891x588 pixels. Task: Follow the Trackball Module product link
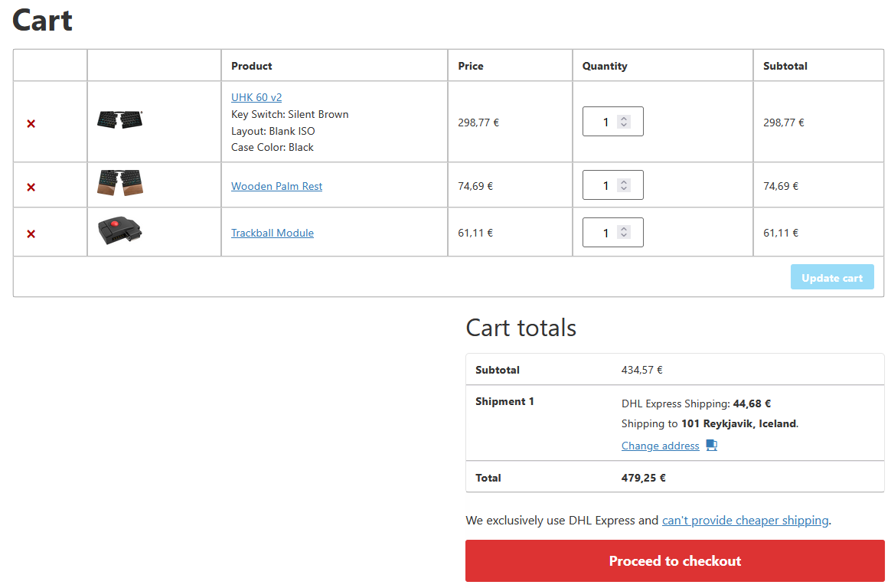(273, 233)
